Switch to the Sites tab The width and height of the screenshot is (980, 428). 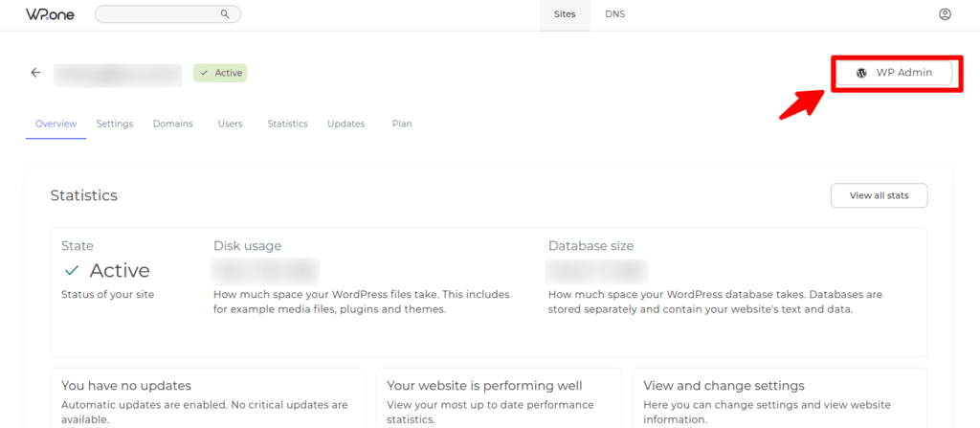click(565, 14)
